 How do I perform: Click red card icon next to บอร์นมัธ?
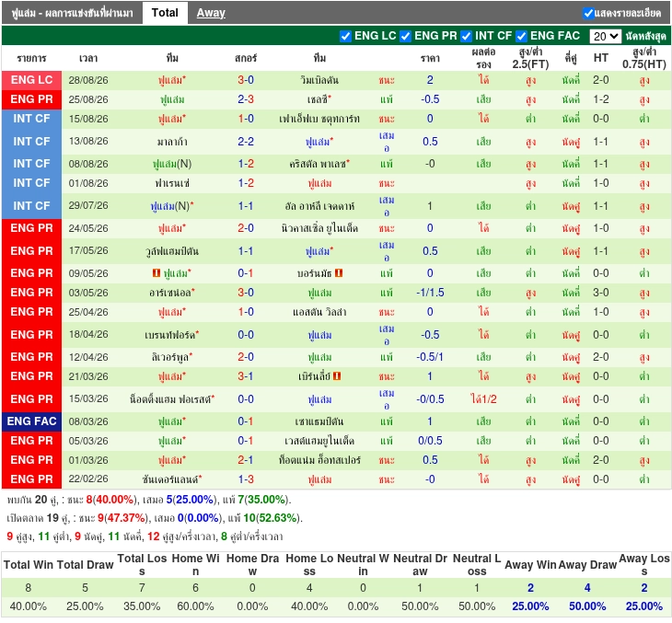point(339,273)
